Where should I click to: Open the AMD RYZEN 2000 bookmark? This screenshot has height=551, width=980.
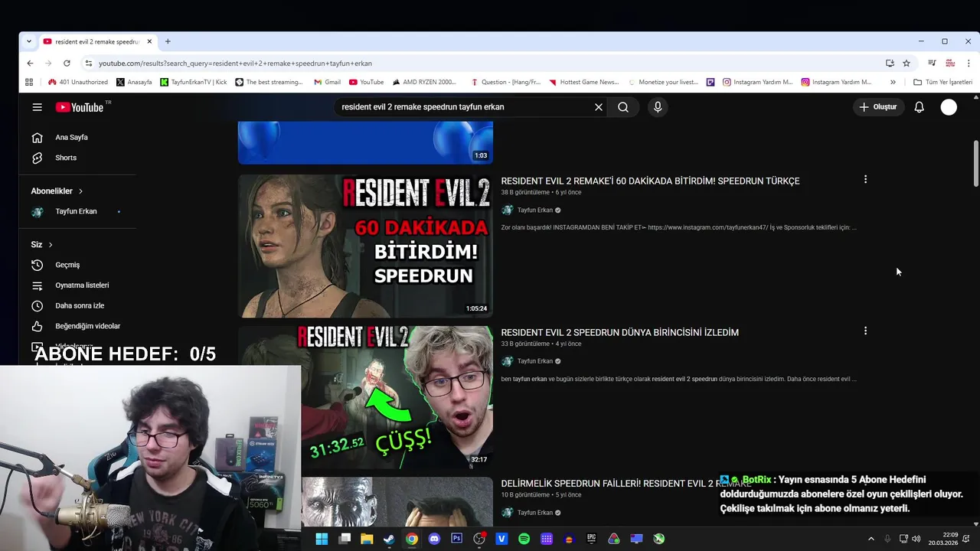424,82
